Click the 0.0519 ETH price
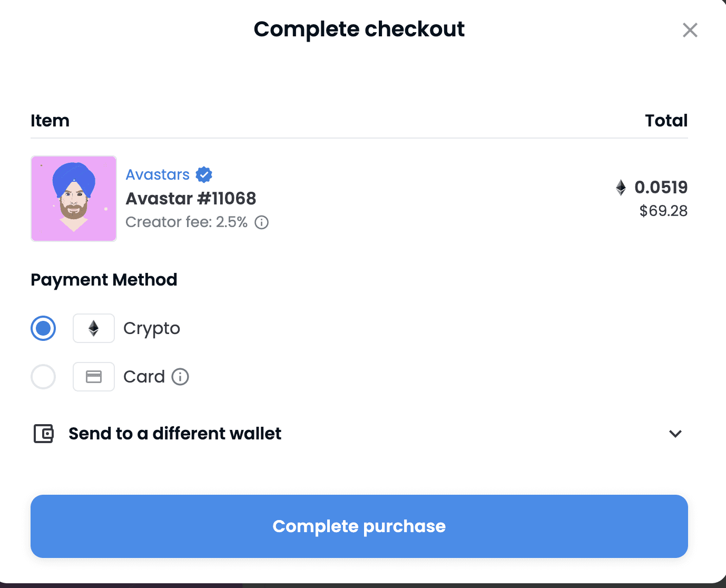Image resolution: width=726 pixels, height=588 pixels. (661, 187)
